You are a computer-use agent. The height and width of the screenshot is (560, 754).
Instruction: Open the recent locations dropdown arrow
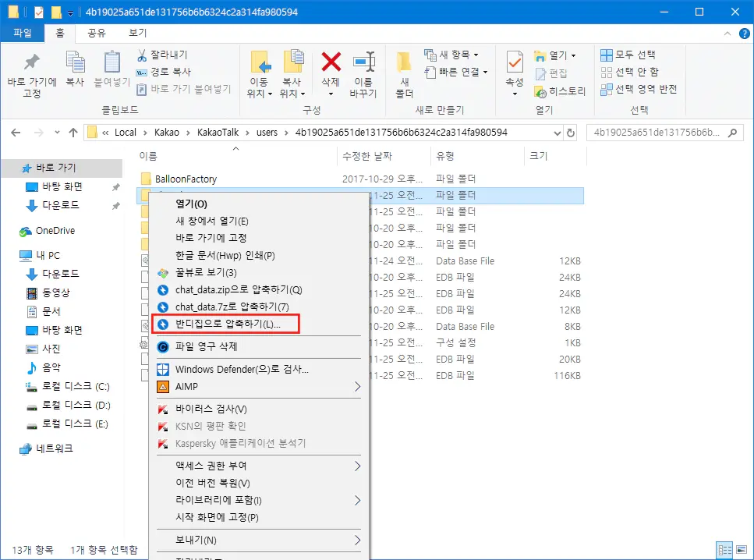click(x=57, y=133)
